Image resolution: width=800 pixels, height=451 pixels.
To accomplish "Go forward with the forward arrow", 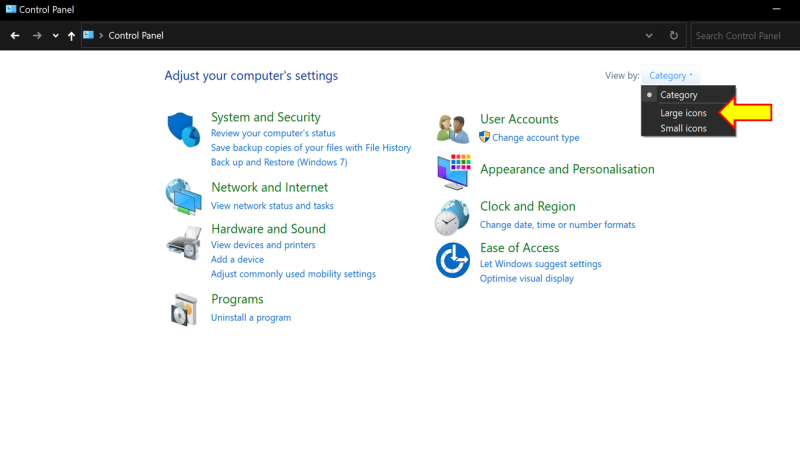I will (37, 36).
